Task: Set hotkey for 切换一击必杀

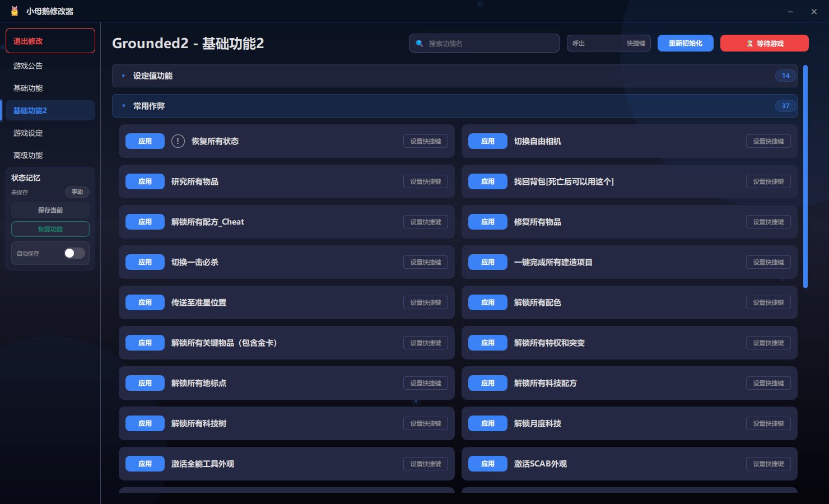Action: point(426,262)
